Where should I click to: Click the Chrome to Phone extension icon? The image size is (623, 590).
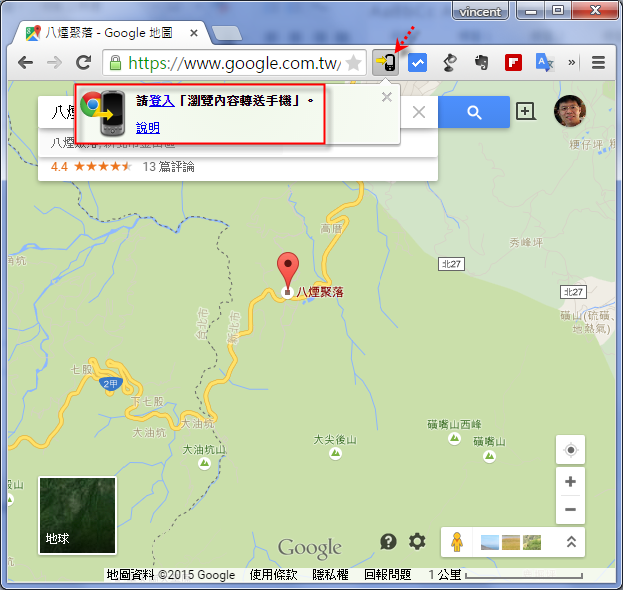385,62
